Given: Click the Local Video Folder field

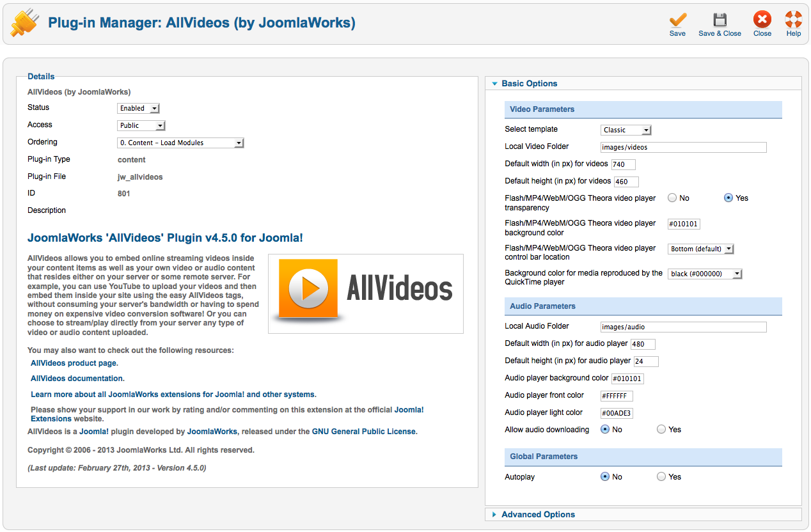Looking at the screenshot, I should coord(684,148).
